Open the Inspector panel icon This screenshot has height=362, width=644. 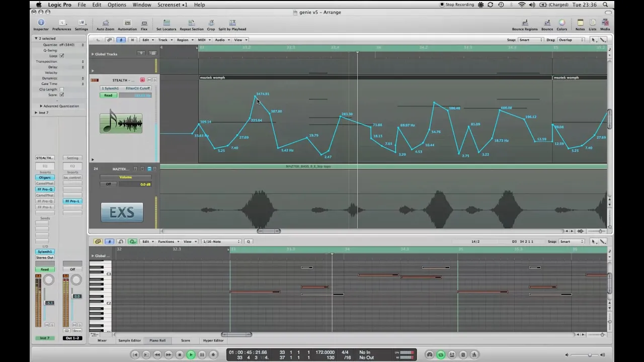[41, 23]
